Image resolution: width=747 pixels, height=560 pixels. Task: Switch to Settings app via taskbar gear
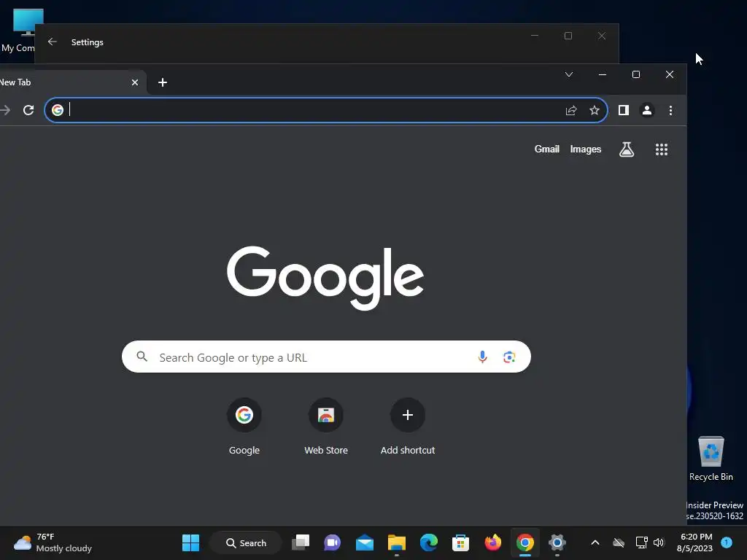[x=557, y=542]
